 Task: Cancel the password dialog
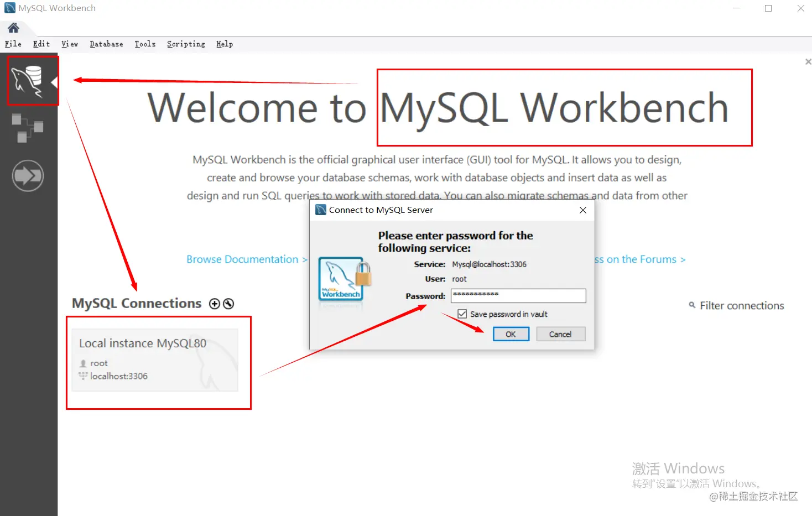tap(560, 334)
